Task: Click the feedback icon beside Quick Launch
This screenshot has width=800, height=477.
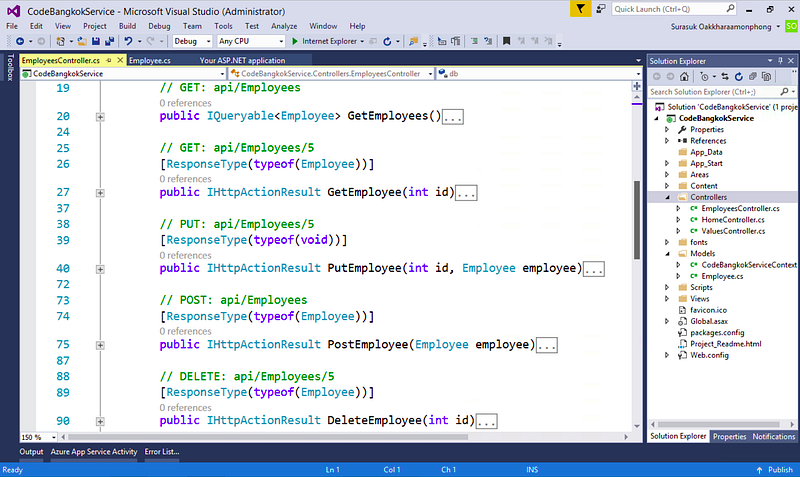Action: click(601, 9)
